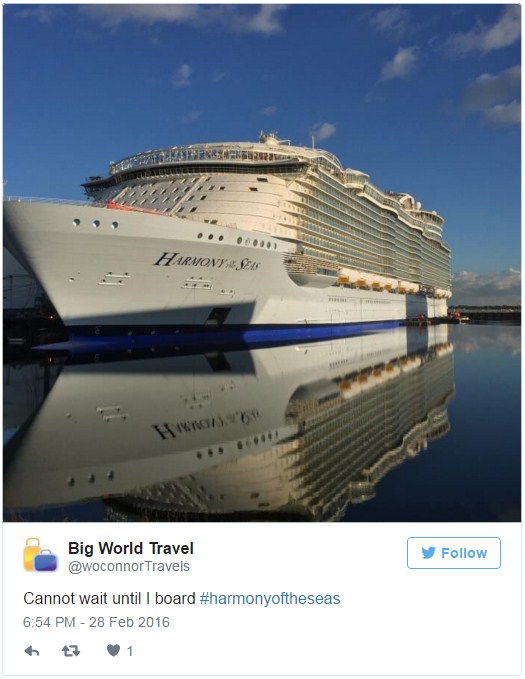Open the cruise ship photo
The width and height of the screenshot is (525, 679).
pyautogui.click(x=262, y=263)
